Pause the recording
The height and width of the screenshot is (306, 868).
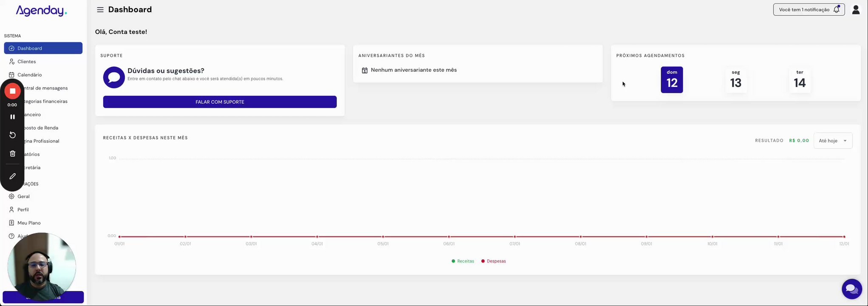(x=13, y=117)
